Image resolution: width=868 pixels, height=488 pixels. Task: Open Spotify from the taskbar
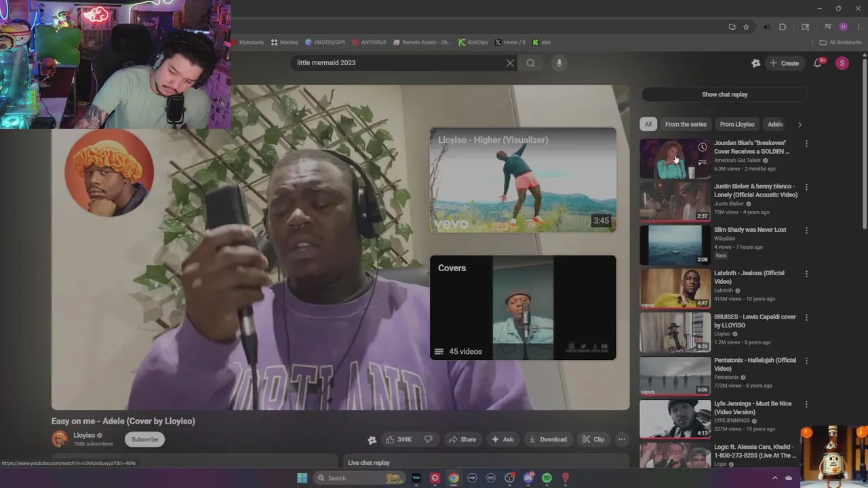(x=547, y=478)
